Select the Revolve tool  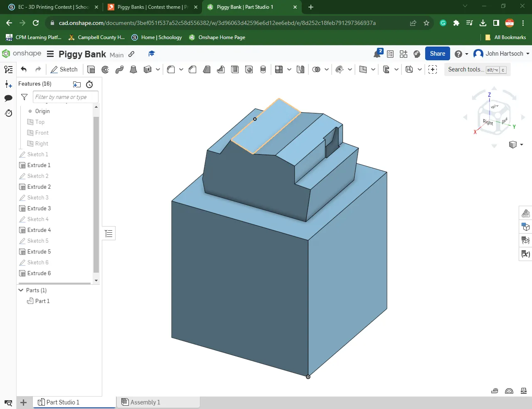pos(105,69)
